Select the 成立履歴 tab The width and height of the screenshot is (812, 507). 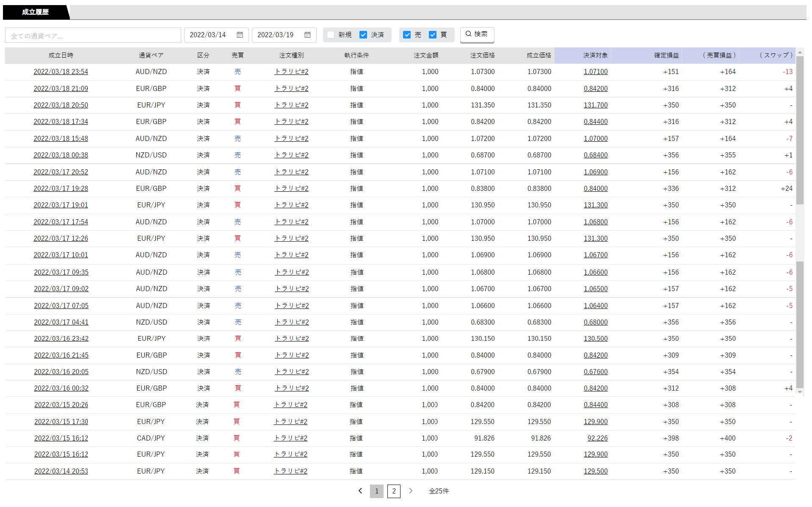36,12
